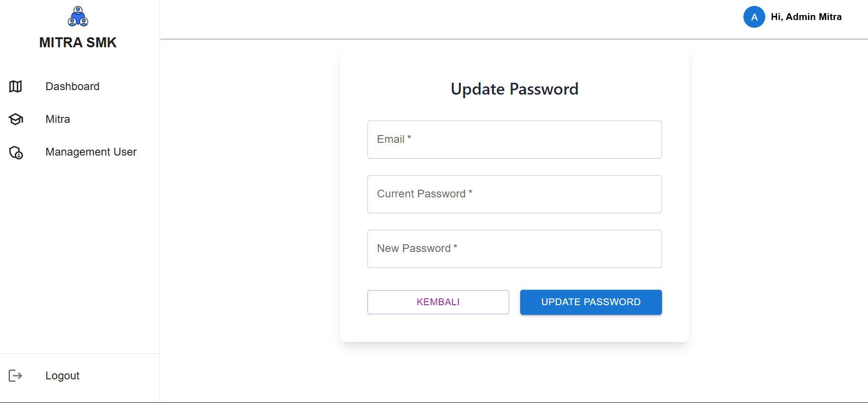
Task: Open the Dashboard menu item
Action: [72, 86]
